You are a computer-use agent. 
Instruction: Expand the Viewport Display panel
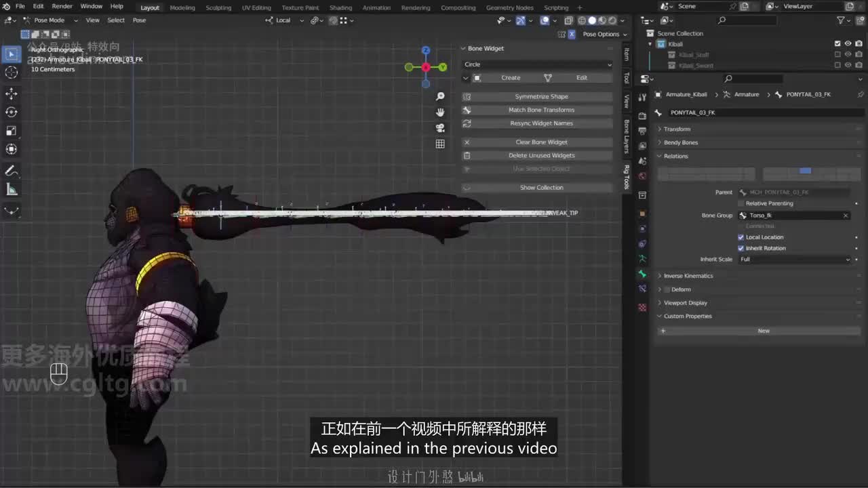pyautogui.click(x=685, y=303)
